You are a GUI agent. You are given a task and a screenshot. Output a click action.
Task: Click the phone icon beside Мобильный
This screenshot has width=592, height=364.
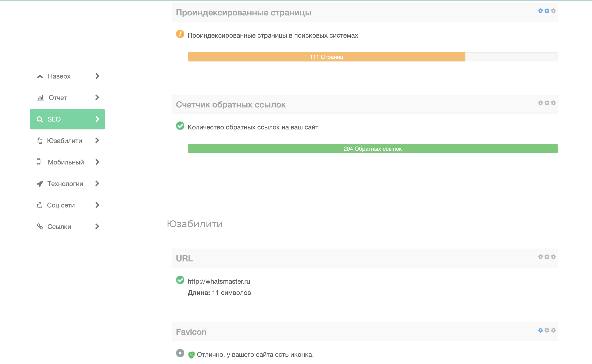click(39, 162)
